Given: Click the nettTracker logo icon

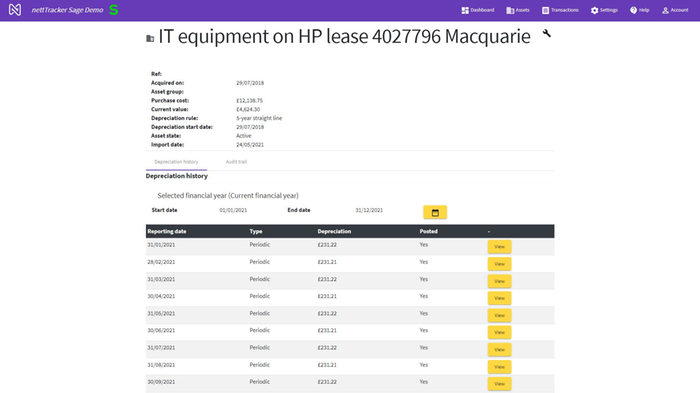Looking at the screenshot, I should (15, 10).
